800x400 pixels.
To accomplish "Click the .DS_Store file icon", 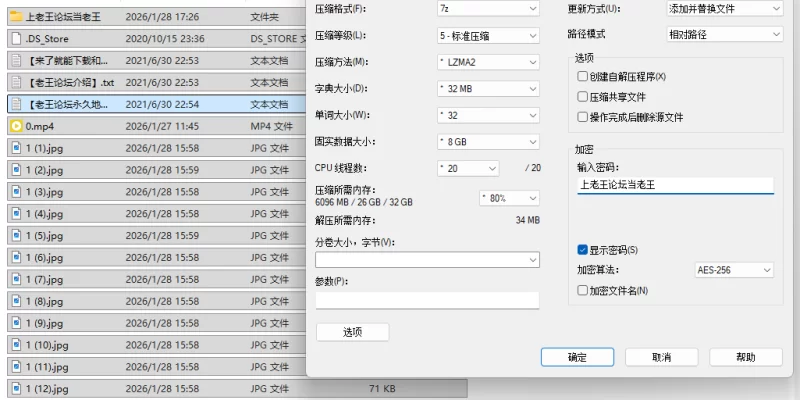I will point(16,39).
